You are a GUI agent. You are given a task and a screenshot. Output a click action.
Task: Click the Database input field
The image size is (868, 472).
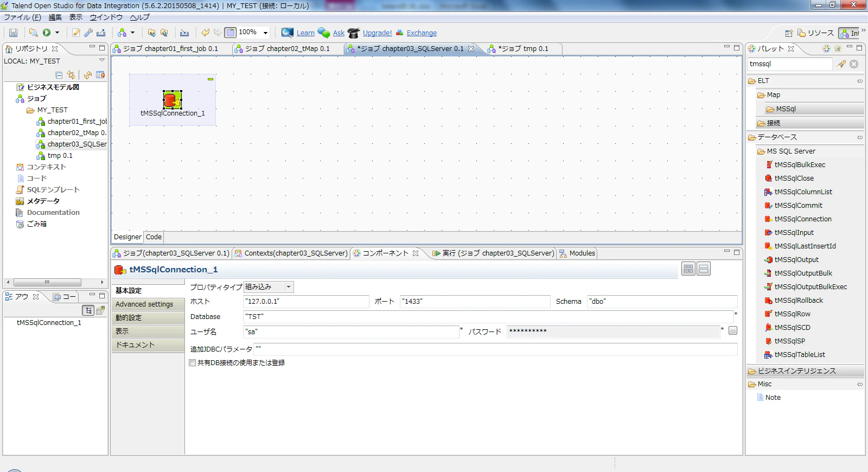(x=488, y=317)
